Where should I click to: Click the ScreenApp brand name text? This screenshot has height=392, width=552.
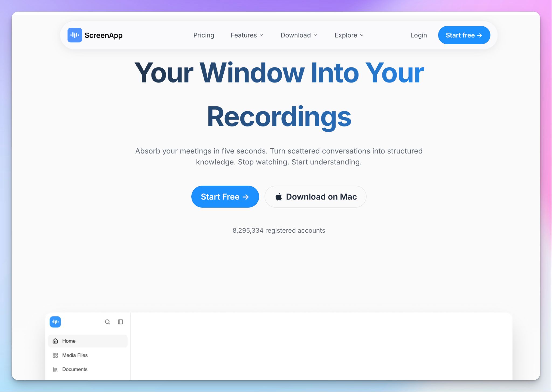pos(103,35)
